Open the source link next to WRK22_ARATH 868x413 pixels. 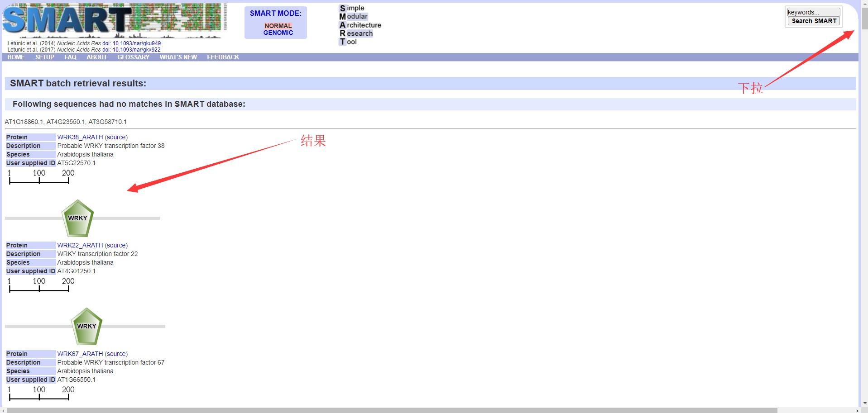[116, 245]
